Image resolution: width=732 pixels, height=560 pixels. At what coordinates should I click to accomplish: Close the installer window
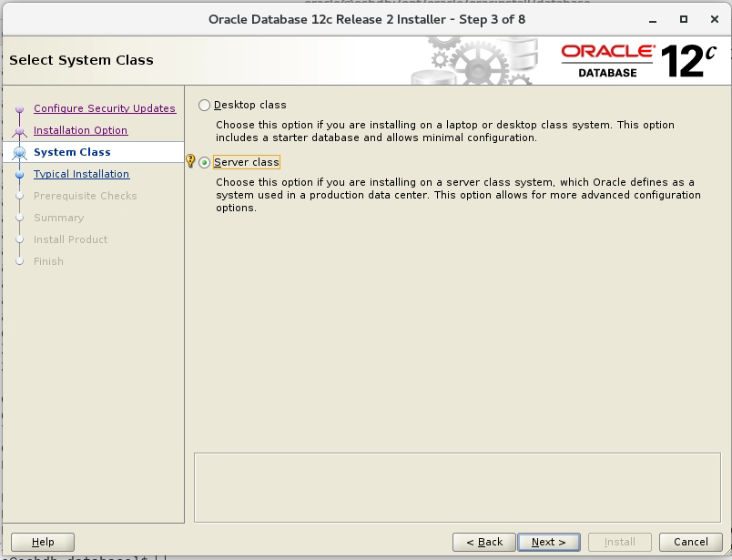pos(715,19)
